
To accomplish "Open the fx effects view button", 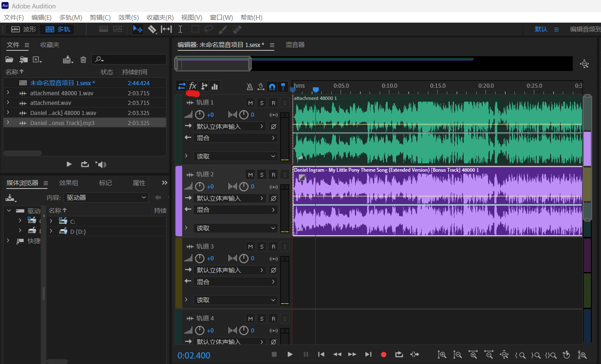I will pyautogui.click(x=193, y=86).
